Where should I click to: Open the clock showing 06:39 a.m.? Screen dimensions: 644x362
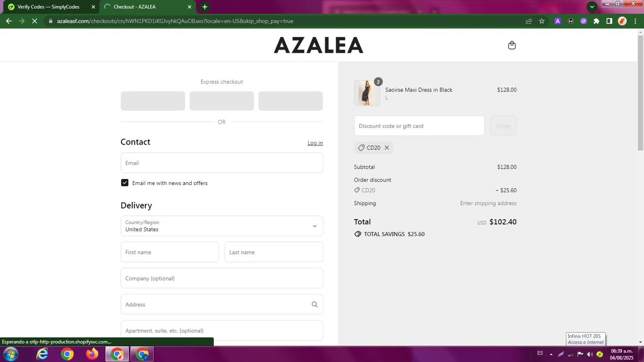622,354
